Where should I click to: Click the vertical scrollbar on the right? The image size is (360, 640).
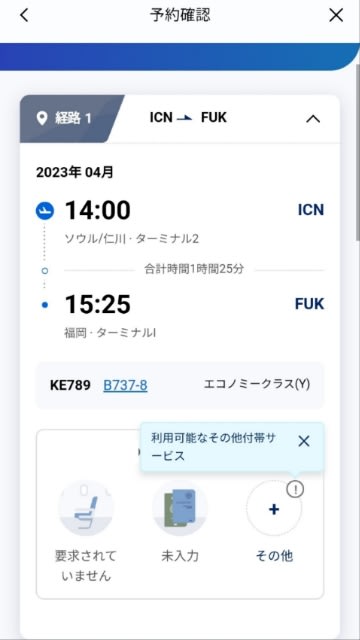click(x=358, y=147)
